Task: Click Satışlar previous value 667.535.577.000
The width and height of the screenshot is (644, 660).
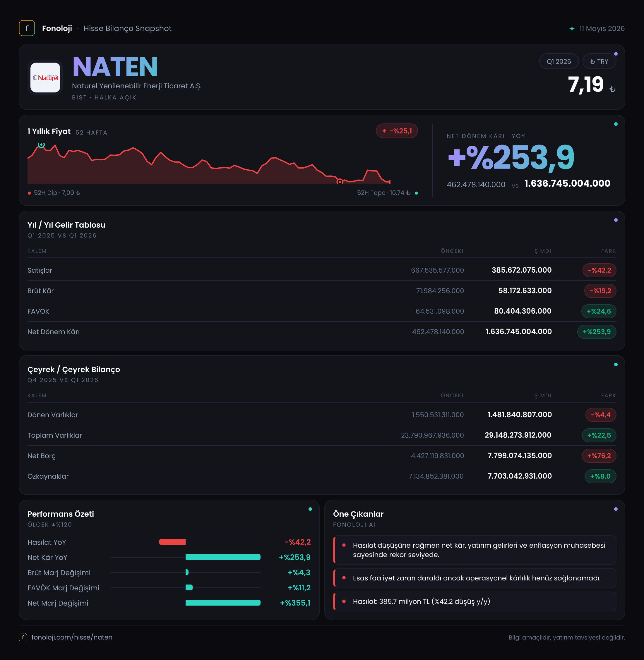Action: click(x=437, y=270)
